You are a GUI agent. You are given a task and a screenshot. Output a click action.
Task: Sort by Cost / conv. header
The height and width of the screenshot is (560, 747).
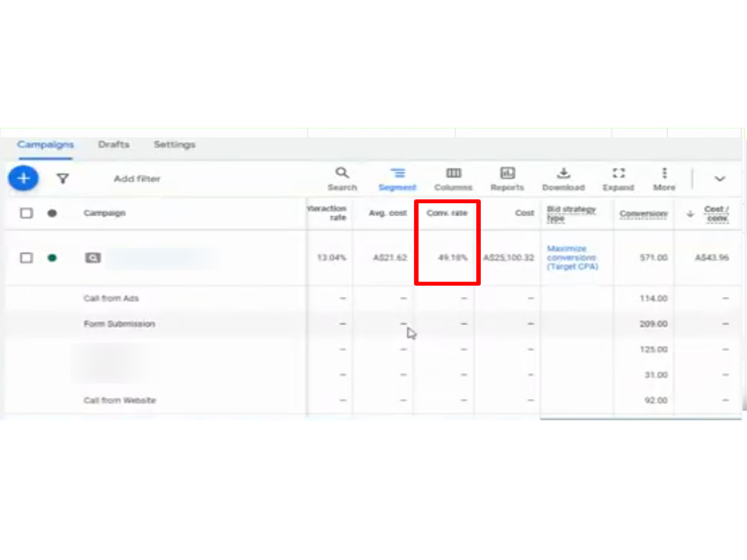tap(716, 214)
